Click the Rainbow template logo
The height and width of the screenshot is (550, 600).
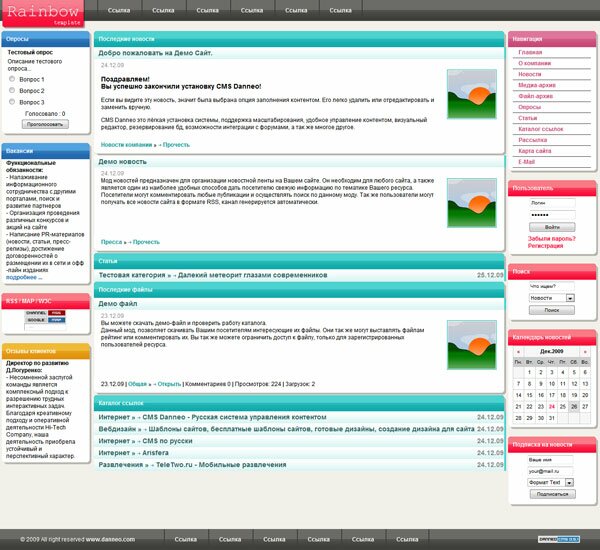(43, 13)
